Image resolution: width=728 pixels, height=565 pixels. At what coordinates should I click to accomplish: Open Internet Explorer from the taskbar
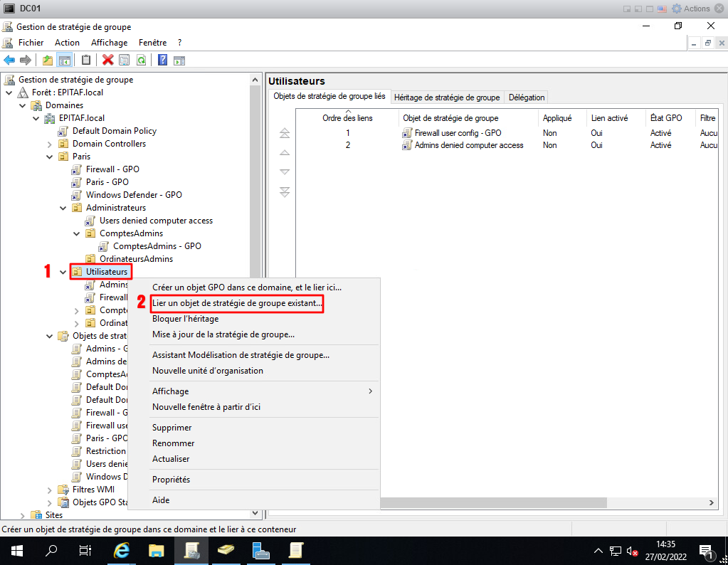click(122, 551)
